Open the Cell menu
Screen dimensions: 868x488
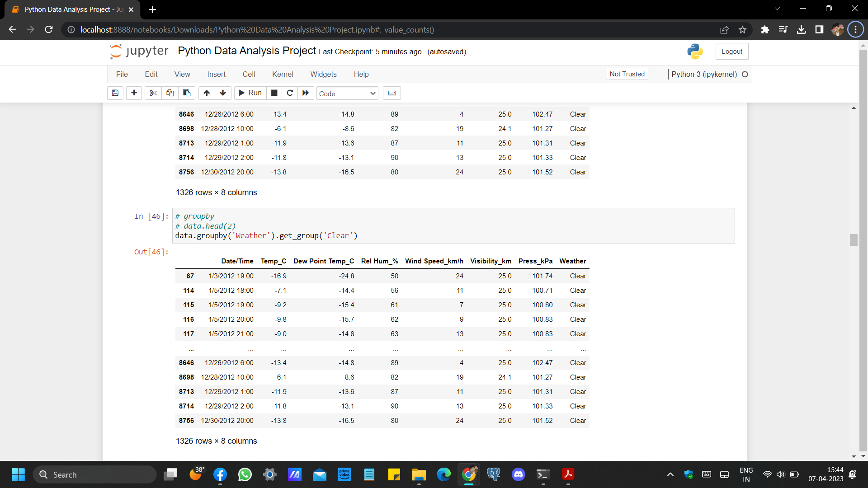(249, 74)
